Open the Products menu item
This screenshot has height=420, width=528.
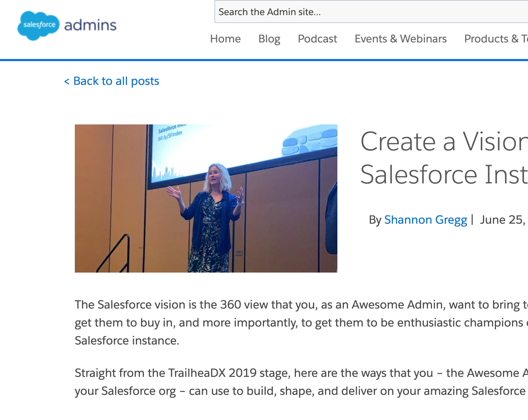496,39
